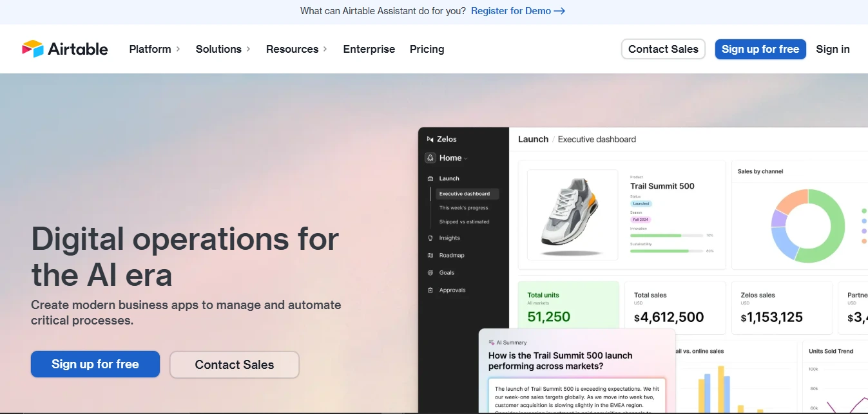Click the green Sales by channel legend dot

(x=863, y=211)
